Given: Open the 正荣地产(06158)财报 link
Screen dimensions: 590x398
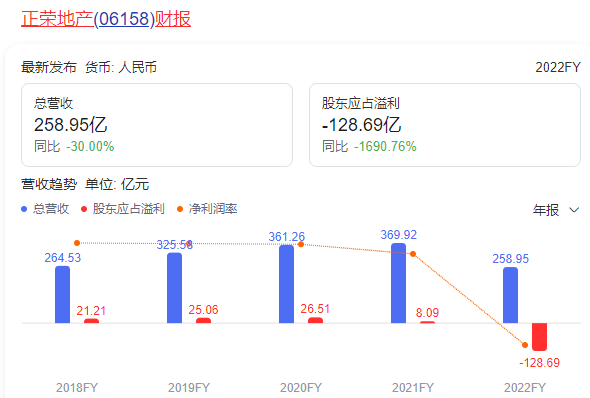Looking at the screenshot, I should (106, 19).
